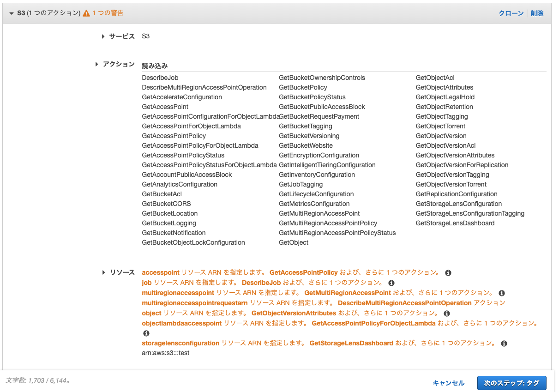Click GetReplicationConfiguration action
This screenshot has width=559, height=392.
(457, 194)
